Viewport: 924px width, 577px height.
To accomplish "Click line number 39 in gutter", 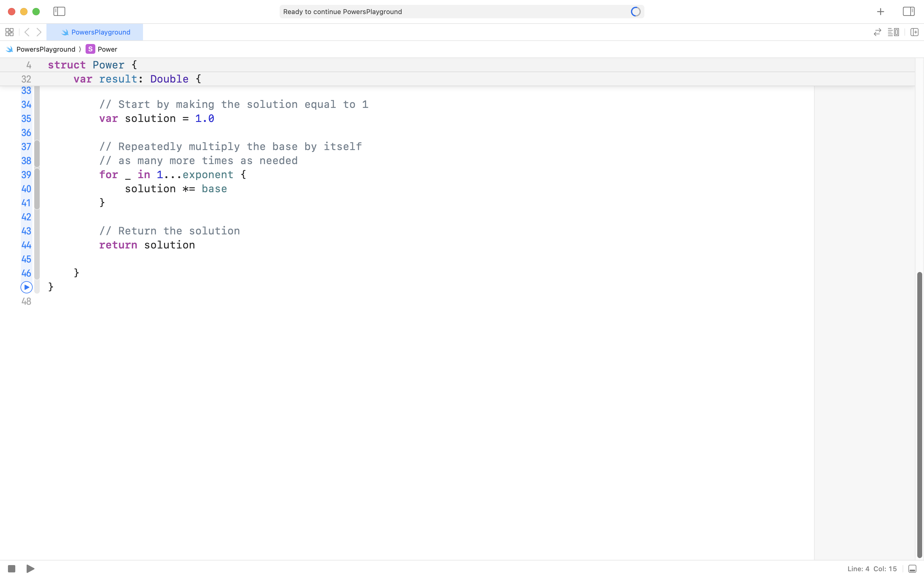I will (26, 175).
